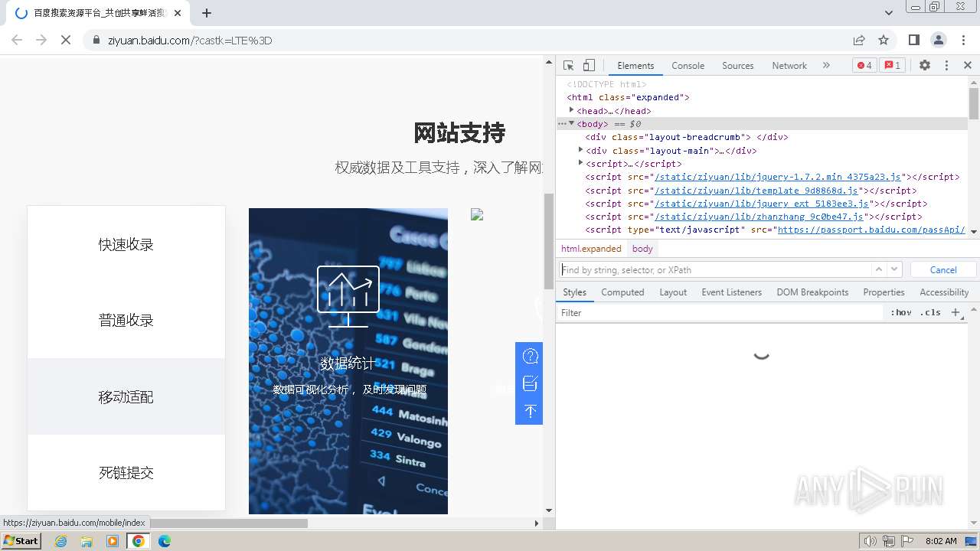
Task: Select 死链提交 menu item
Action: point(126,472)
